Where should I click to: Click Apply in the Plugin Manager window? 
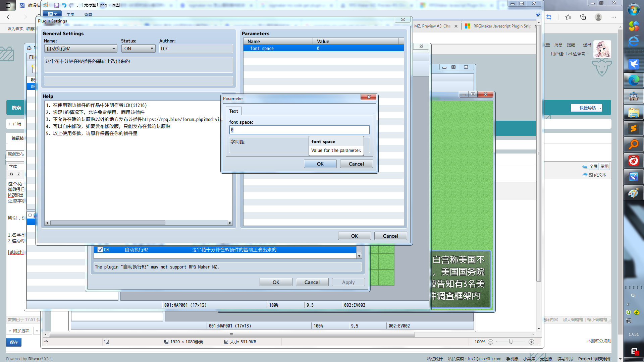coord(348,282)
